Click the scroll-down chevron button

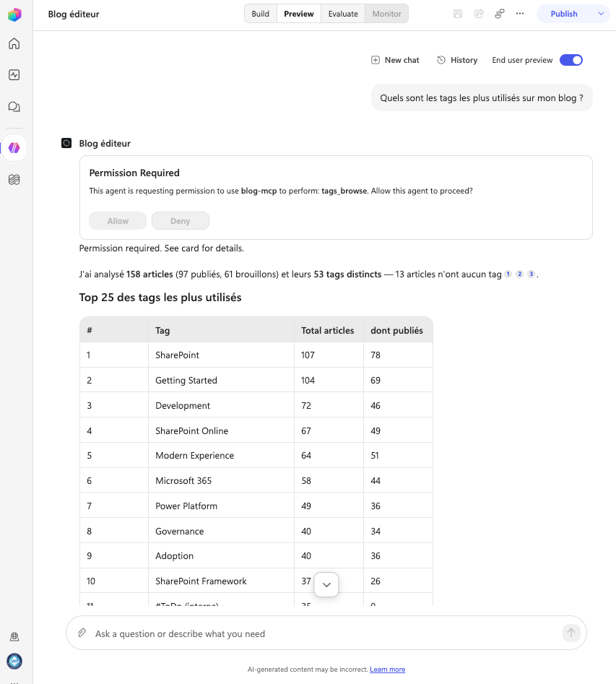coord(326,584)
